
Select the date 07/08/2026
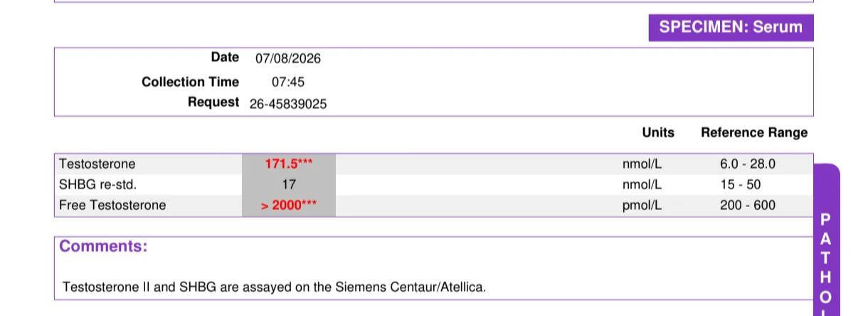pos(288,58)
